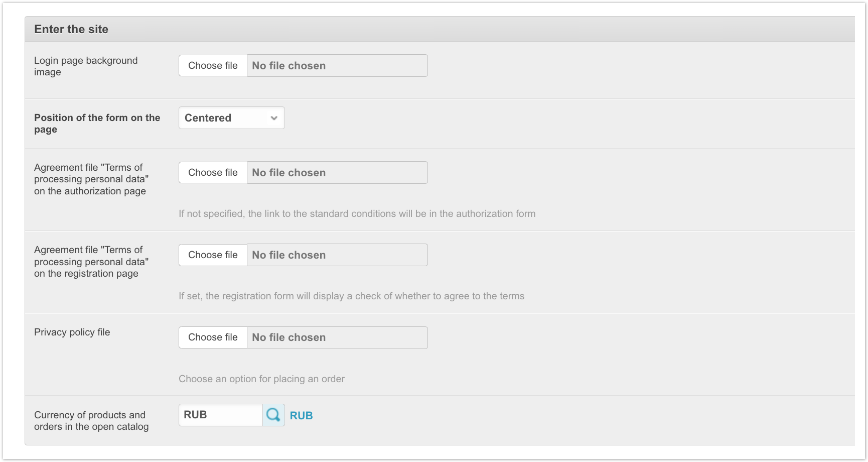Click the authorization page agreement file label
868x462 pixels.
[91, 179]
